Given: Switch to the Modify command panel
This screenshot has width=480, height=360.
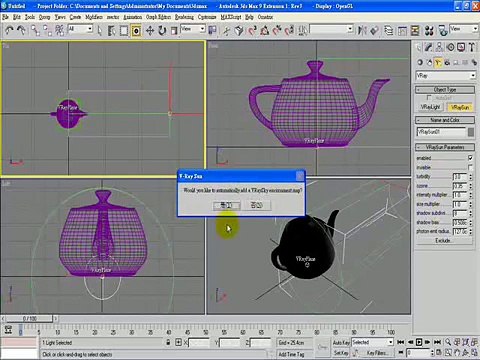Looking at the screenshot, I should point(429,47).
